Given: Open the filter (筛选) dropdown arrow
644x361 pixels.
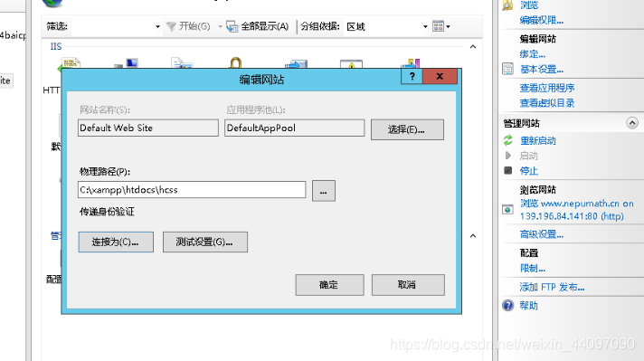Looking at the screenshot, I should click(x=157, y=27).
